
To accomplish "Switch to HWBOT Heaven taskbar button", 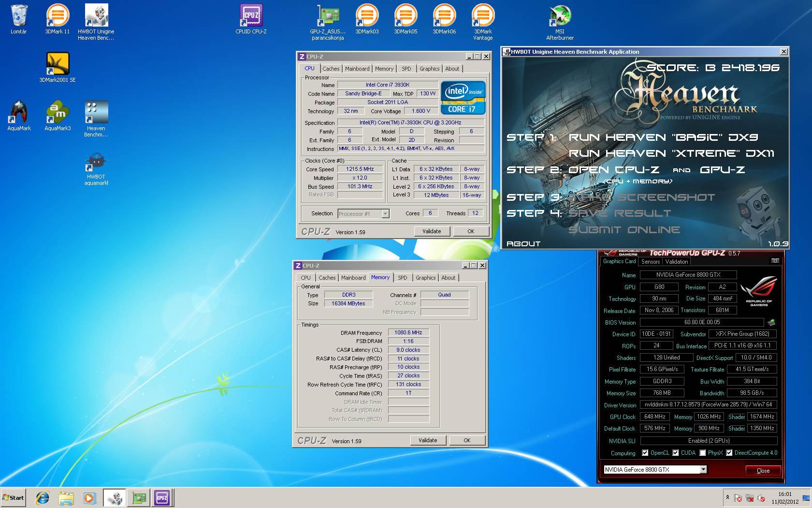I will coord(115,498).
